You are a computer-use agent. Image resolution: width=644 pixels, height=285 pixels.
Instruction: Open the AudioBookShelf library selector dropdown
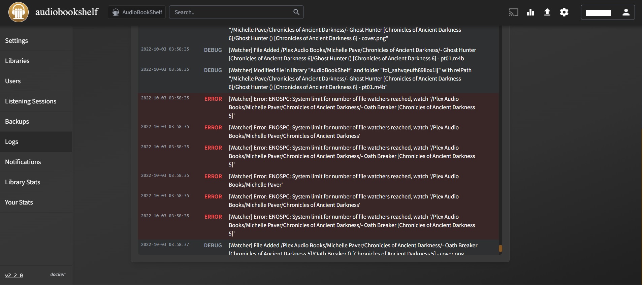coord(137,12)
